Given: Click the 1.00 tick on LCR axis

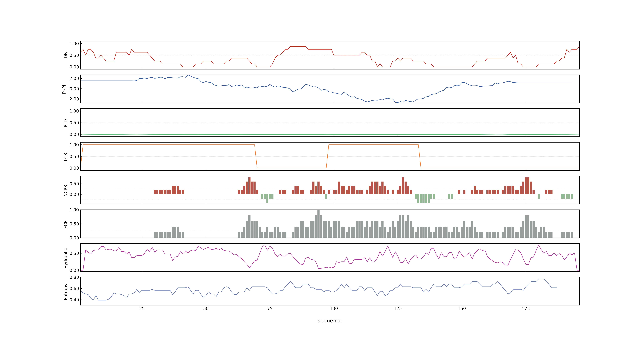Looking at the screenshot, I should pyautogui.click(x=74, y=145).
